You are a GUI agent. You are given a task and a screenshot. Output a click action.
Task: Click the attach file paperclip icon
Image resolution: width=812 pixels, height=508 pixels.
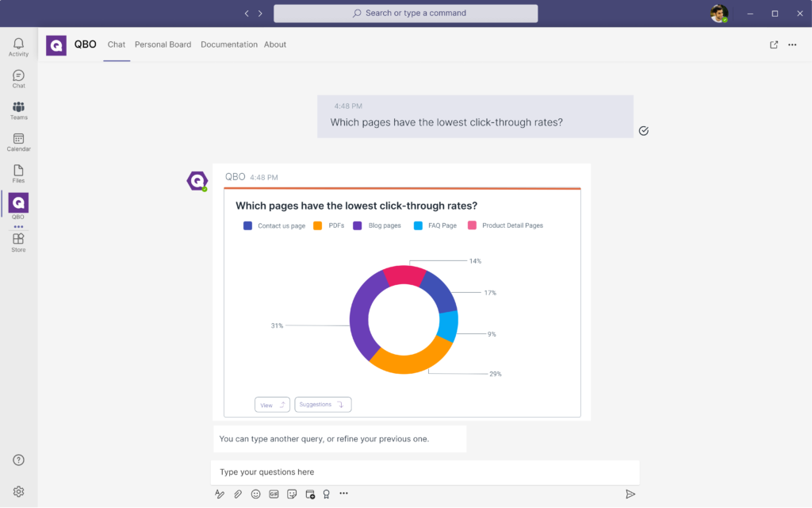coord(238,494)
